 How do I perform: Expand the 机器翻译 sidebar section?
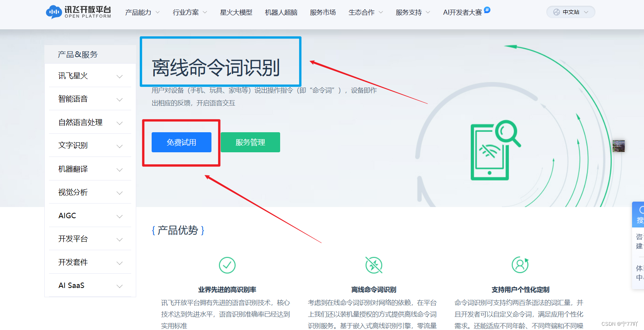(90, 169)
